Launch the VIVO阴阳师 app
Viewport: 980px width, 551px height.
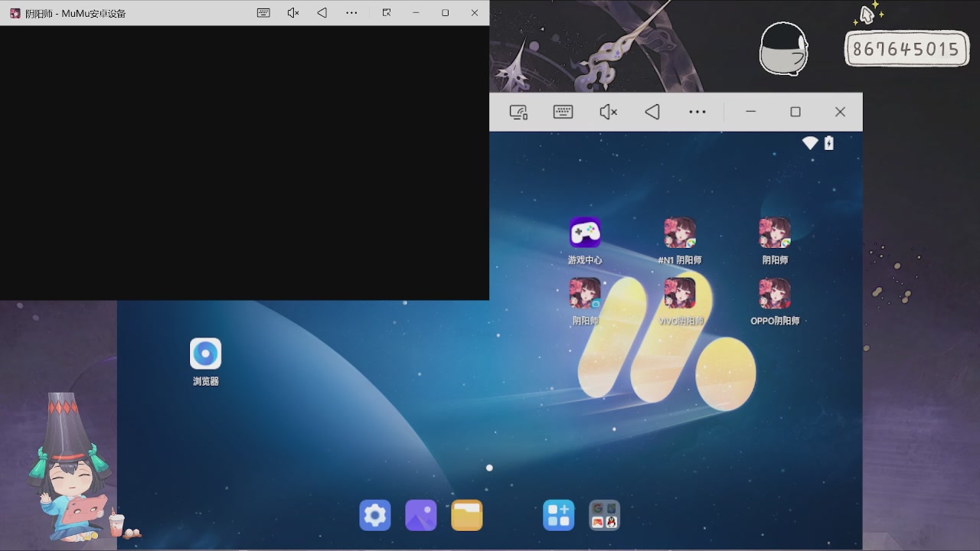tap(680, 294)
